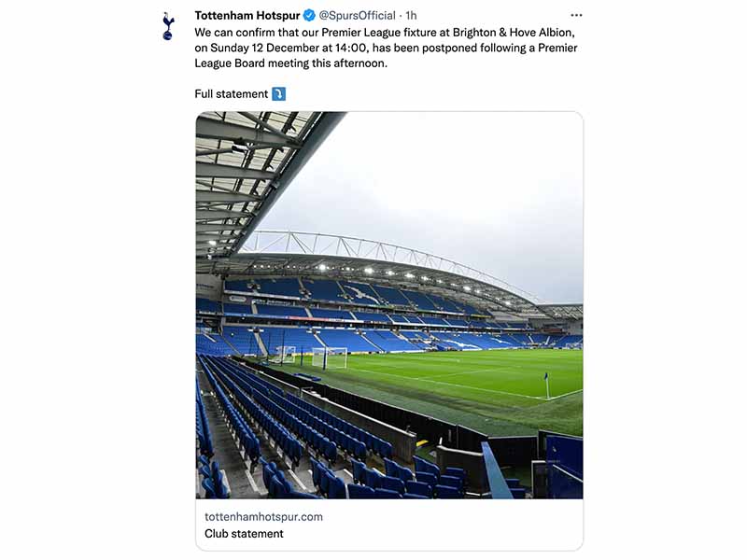The image size is (747, 560).
Task: Visit the @SpursOfficial handle
Action: click(x=357, y=15)
